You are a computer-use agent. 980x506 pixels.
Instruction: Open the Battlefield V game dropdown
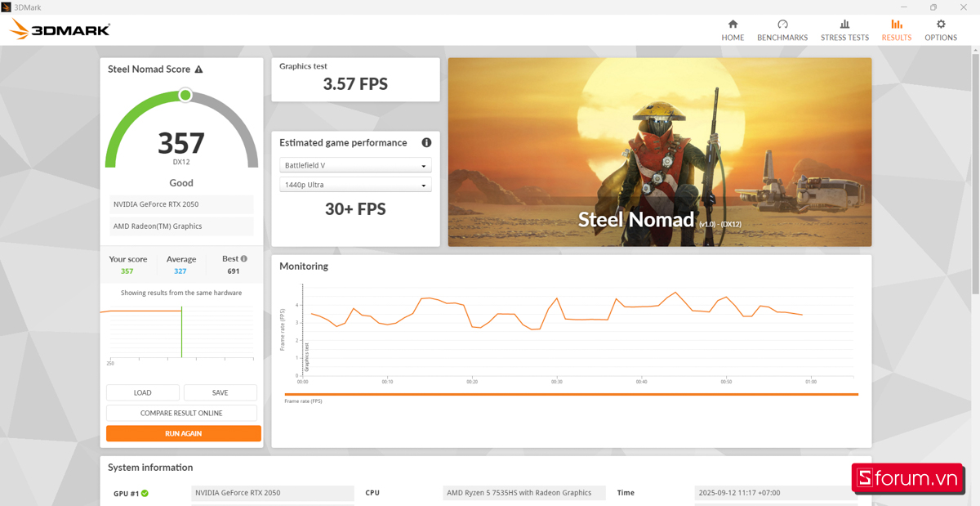(355, 165)
